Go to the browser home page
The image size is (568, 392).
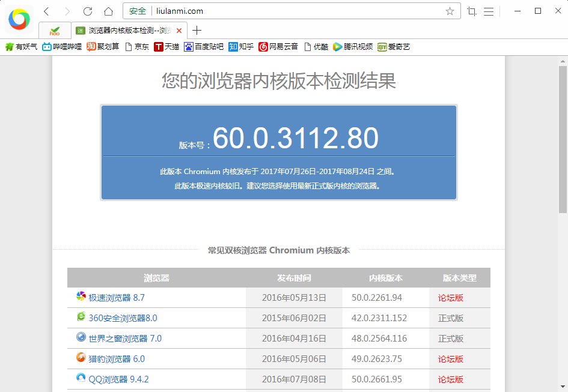108,11
